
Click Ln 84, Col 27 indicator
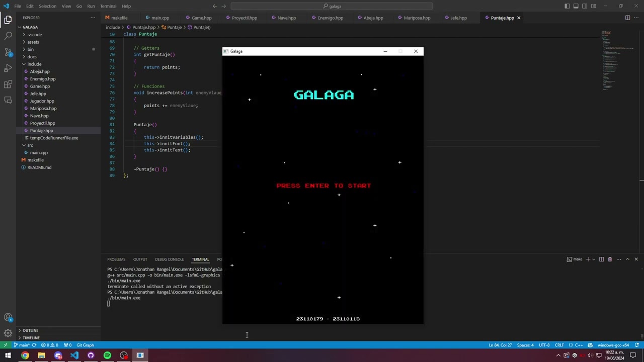click(x=500, y=345)
